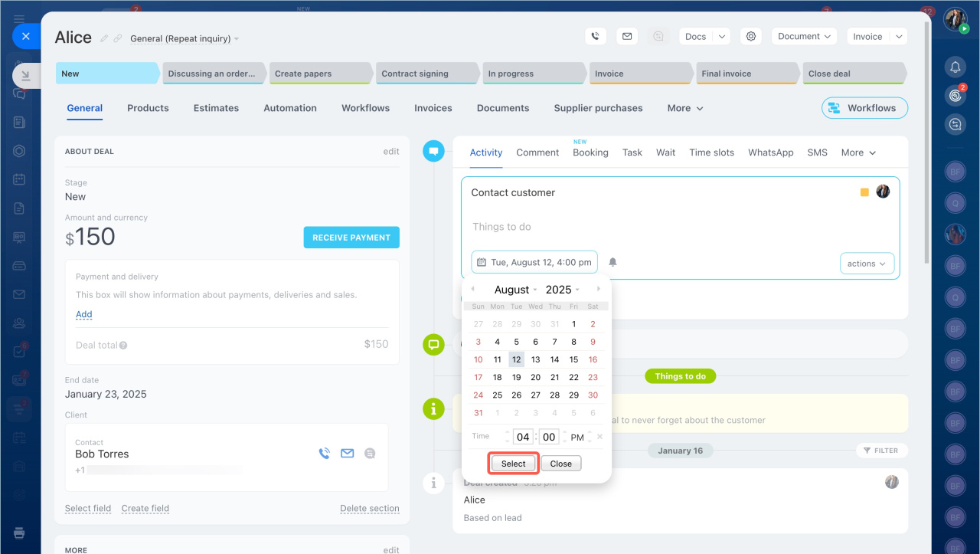Email Bob Torres via envelope icon
Image resolution: width=980 pixels, height=554 pixels.
(347, 454)
